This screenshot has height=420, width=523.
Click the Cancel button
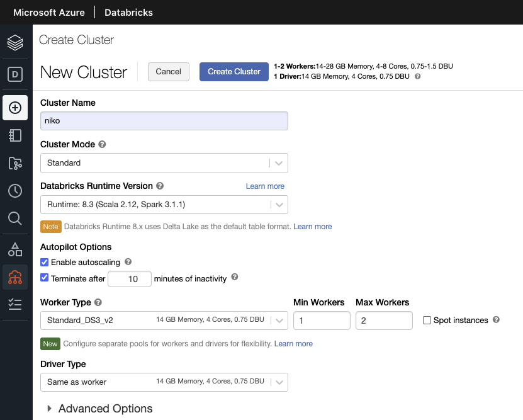(x=169, y=72)
